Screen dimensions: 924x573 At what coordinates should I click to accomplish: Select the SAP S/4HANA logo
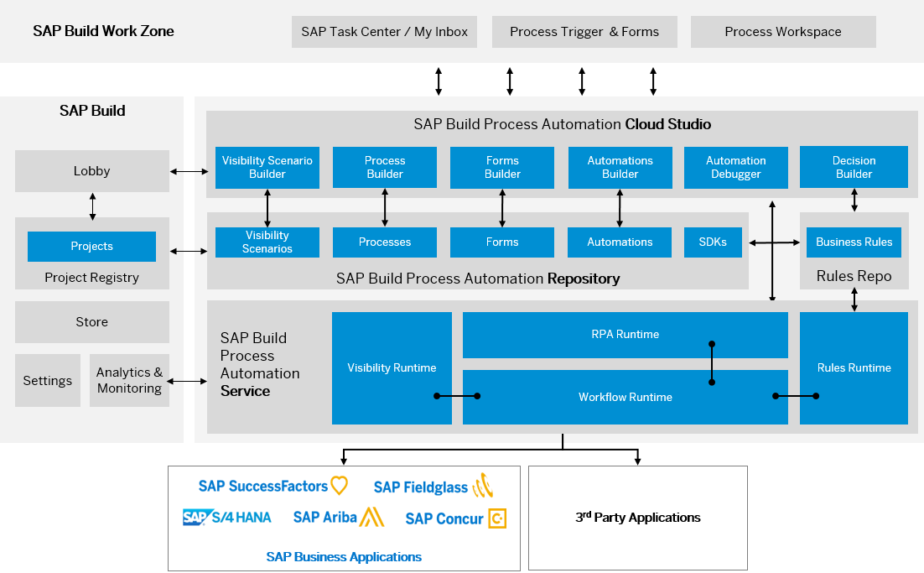pyautogui.click(x=227, y=518)
